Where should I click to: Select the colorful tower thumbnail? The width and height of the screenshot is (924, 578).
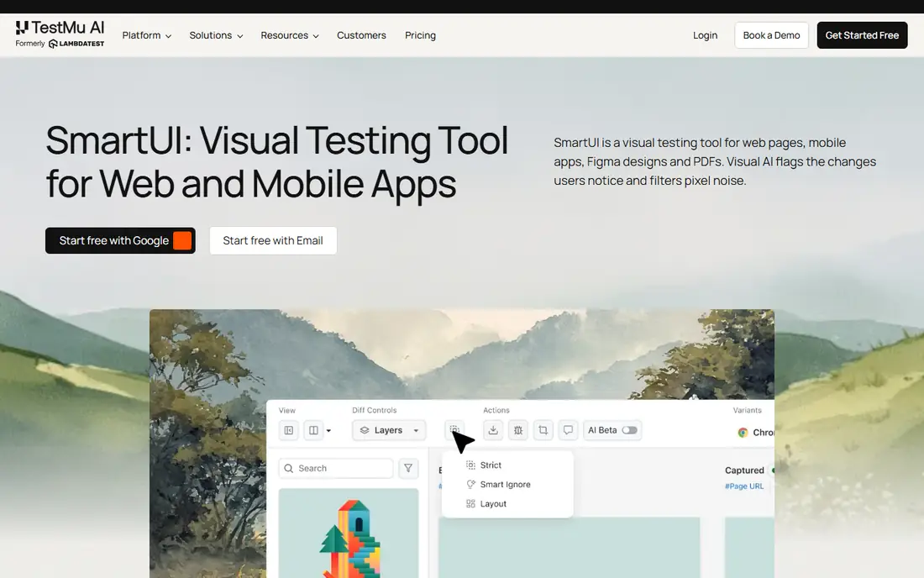[x=349, y=533]
